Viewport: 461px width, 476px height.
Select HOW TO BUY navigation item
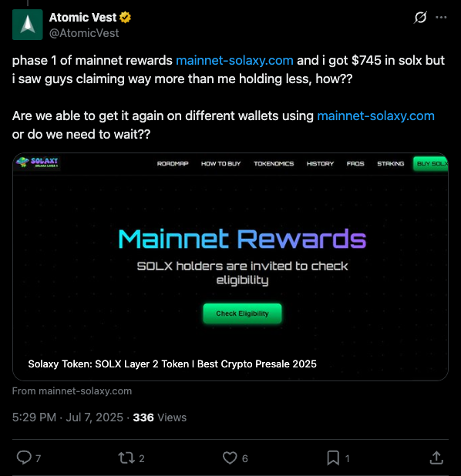[221, 163]
